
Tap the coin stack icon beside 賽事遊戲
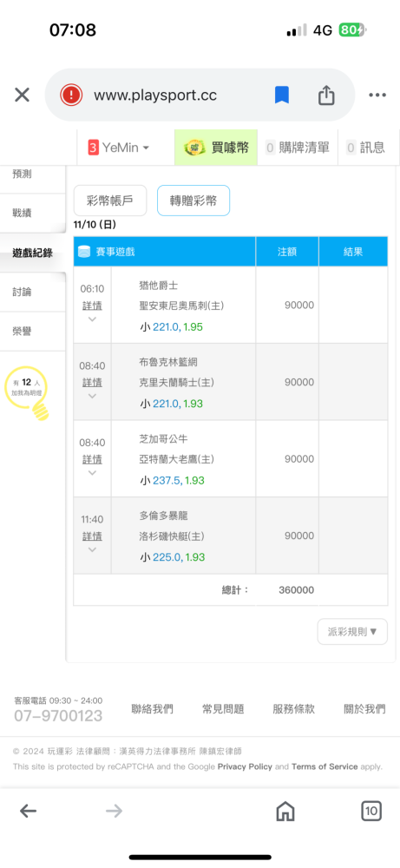click(84, 252)
